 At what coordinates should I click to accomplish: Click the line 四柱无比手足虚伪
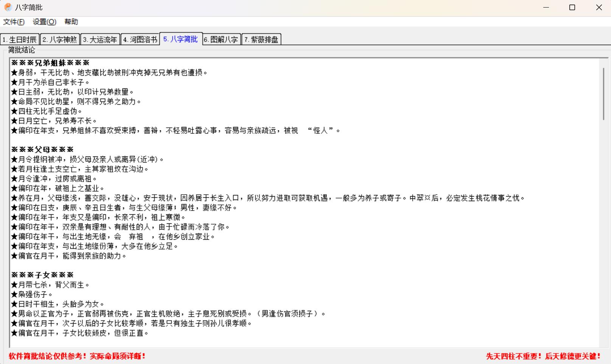tap(47, 111)
